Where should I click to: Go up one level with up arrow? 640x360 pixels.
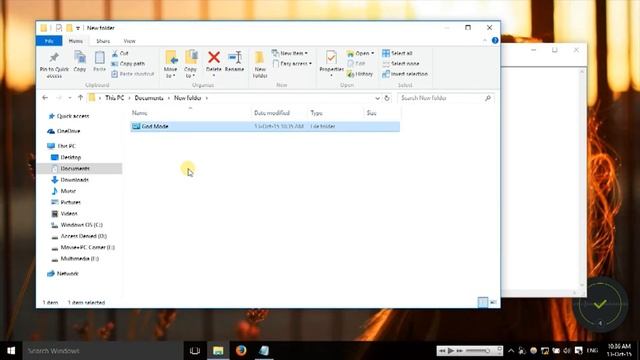80,98
